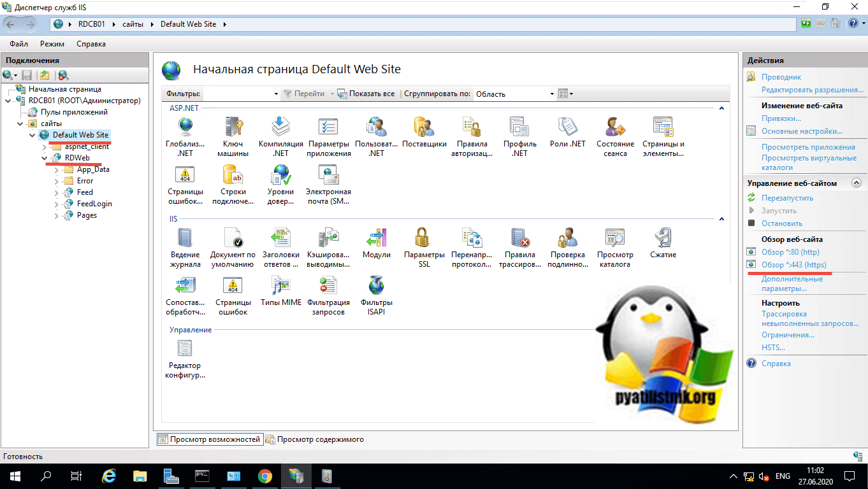Click the Фильтры input field

tap(240, 94)
